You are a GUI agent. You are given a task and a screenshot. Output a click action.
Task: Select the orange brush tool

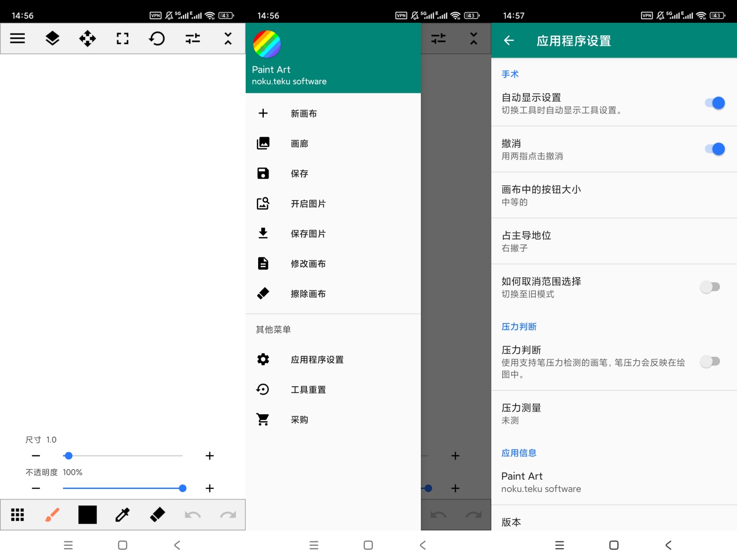coord(52,514)
